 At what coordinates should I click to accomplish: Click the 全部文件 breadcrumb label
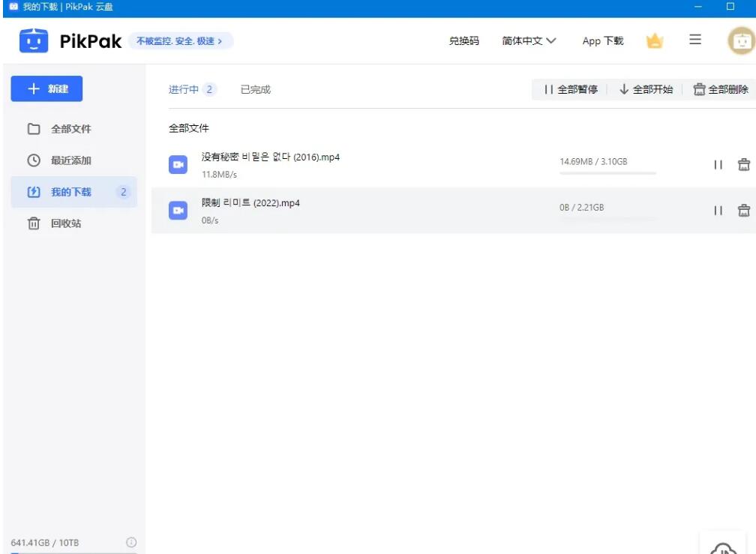(188, 128)
